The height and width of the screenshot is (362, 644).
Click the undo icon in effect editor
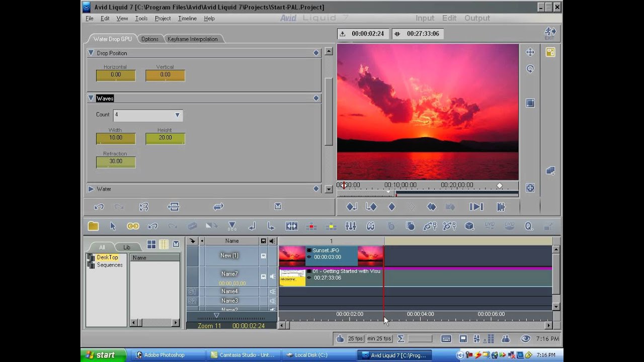click(x=99, y=207)
